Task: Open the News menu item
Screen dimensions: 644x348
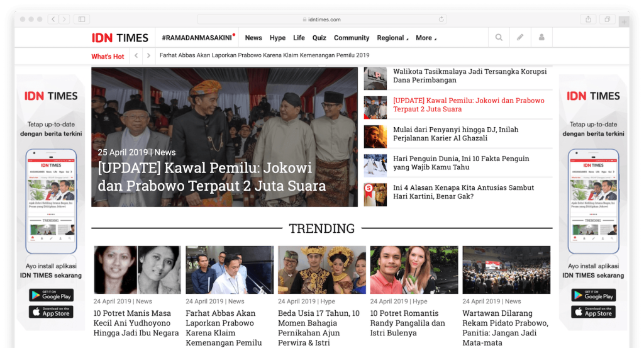Action: tap(253, 38)
